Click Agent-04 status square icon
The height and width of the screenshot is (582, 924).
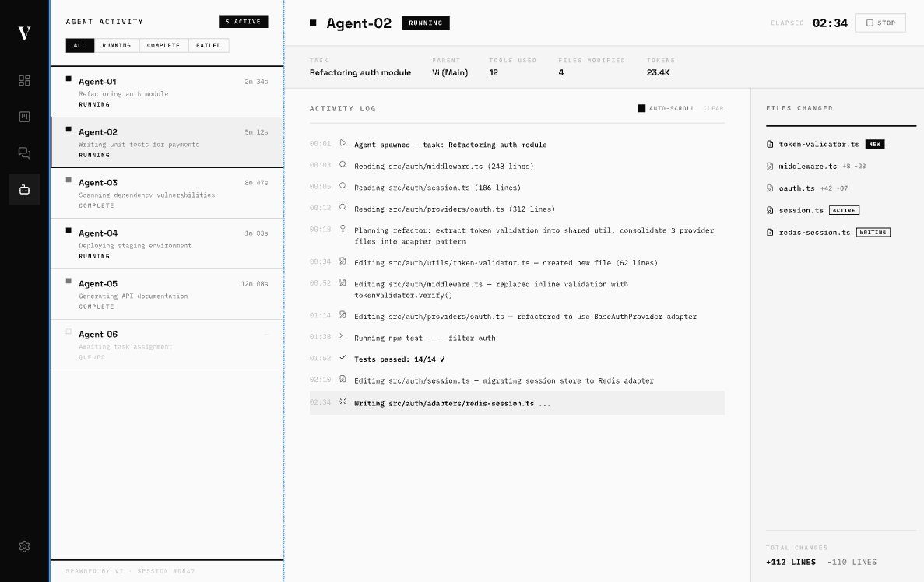pos(69,230)
